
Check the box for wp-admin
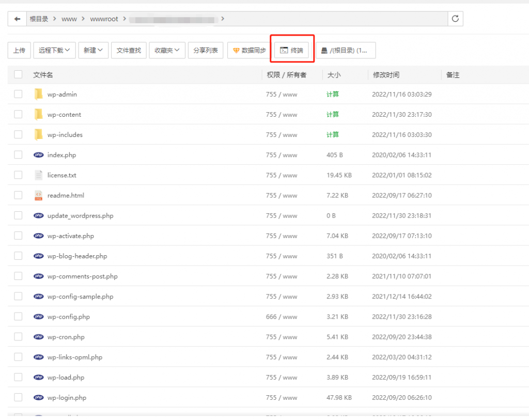click(x=18, y=94)
